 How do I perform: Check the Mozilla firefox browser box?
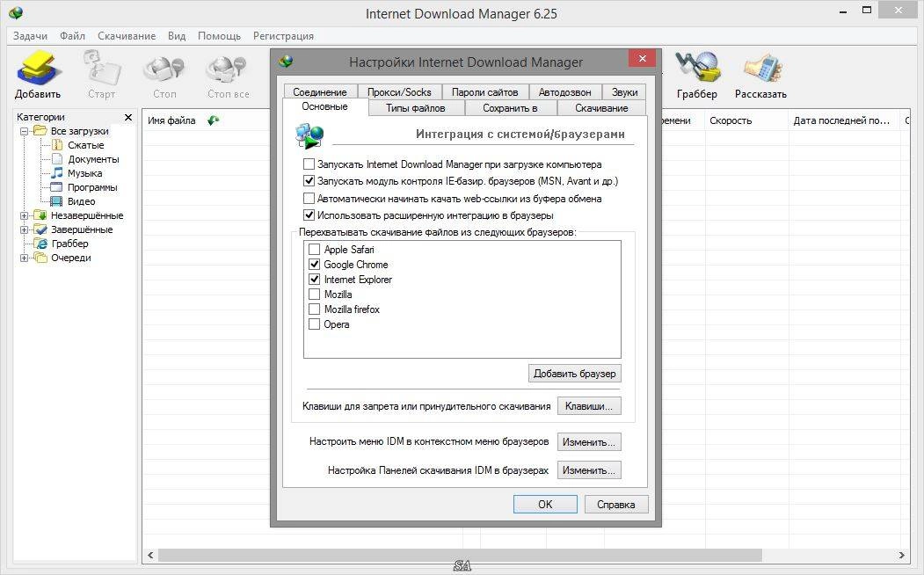point(315,309)
